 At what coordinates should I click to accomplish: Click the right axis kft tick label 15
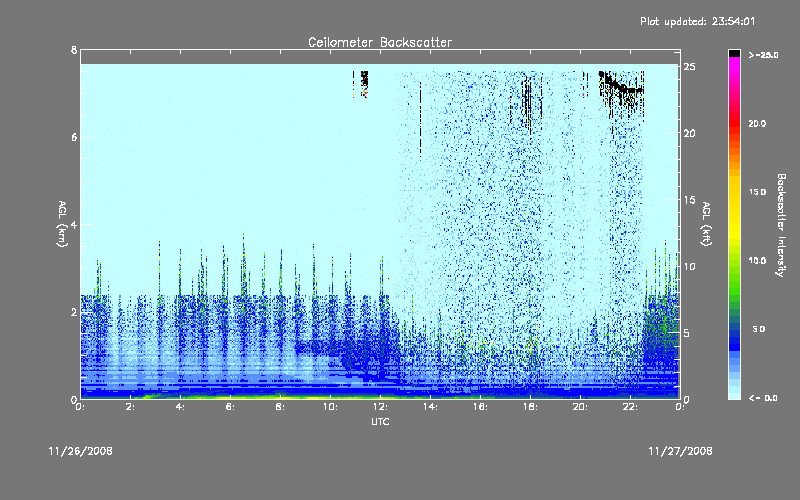pos(689,200)
